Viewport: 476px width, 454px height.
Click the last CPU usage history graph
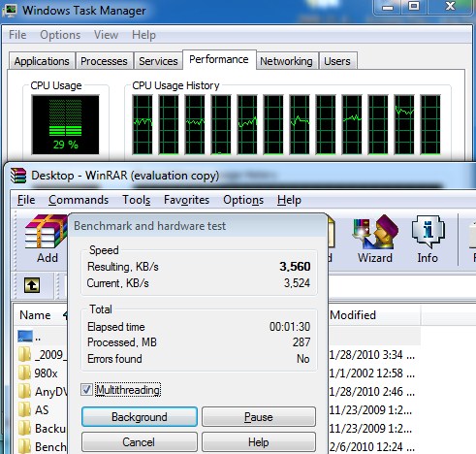pyautogui.click(x=430, y=124)
